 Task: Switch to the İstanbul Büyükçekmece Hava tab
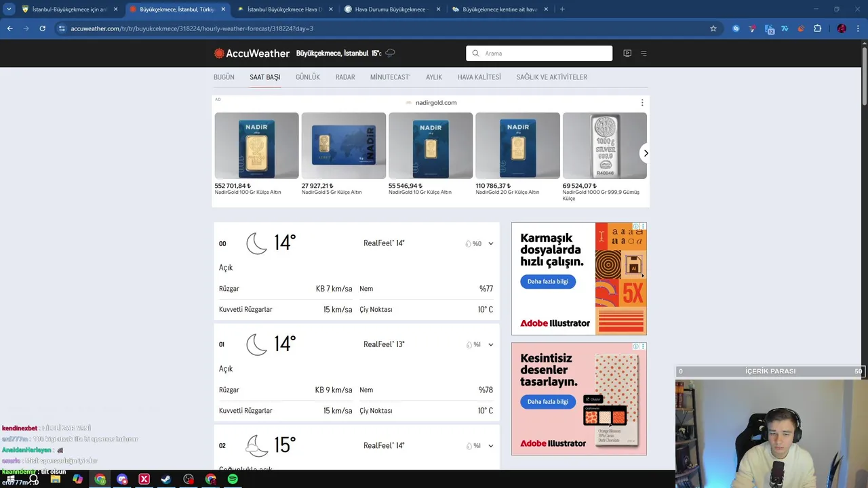[285, 9]
